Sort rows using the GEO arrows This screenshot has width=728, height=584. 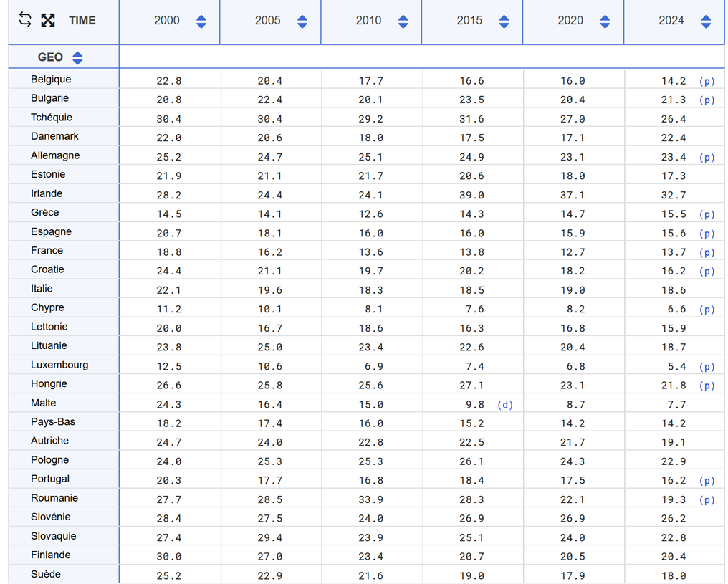(78, 57)
